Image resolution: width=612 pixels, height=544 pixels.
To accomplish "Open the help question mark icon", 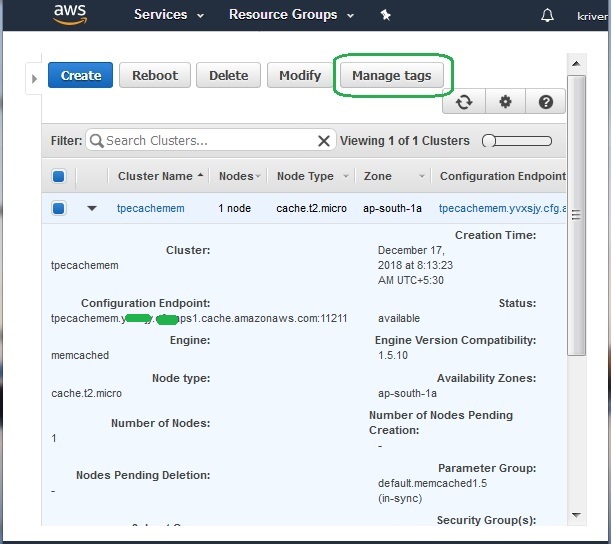I will click(x=545, y=101).
